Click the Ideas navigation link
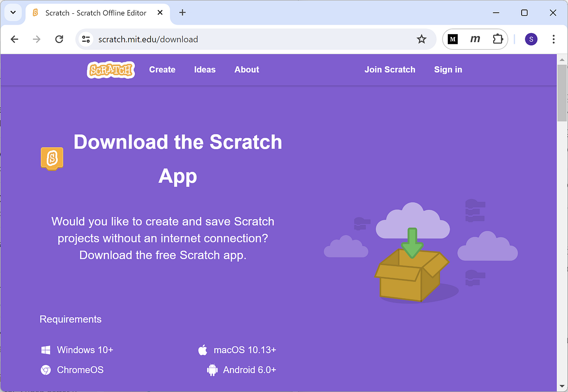This screenshot has width=568, height=392. tap(204, 70)
